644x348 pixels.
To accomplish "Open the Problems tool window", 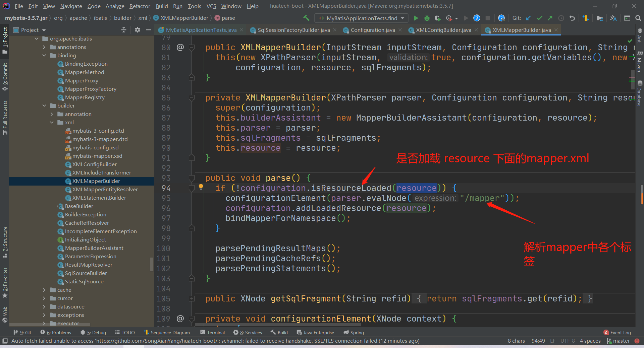I will click(x=56, y=332).
